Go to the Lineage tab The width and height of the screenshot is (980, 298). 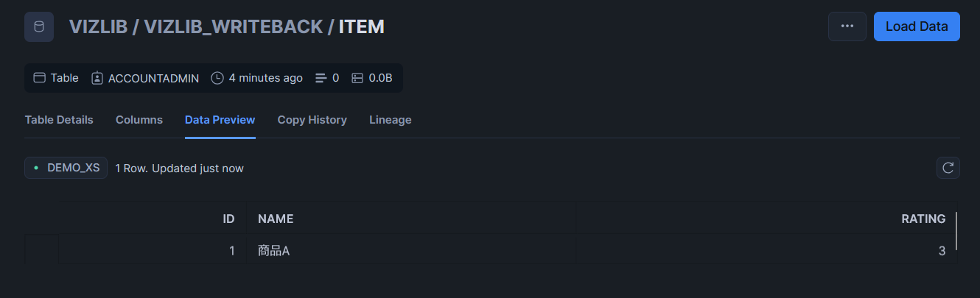click(x=391, y=120)
